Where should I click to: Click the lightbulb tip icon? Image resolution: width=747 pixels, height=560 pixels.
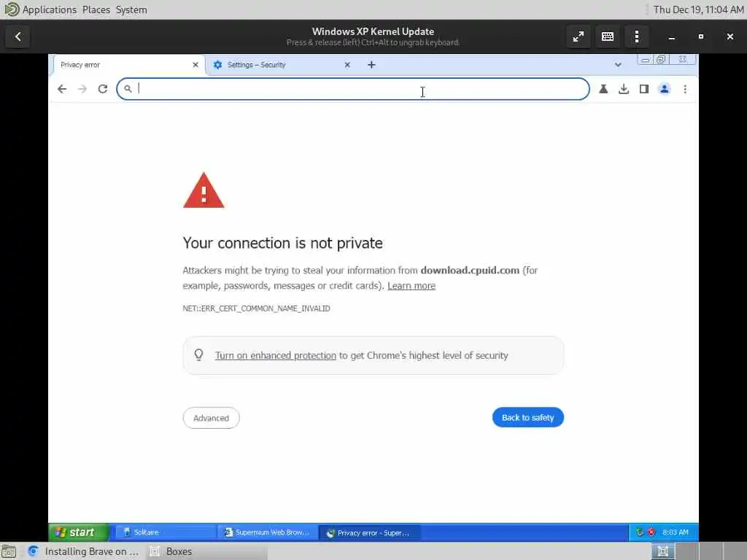click(198, 355)
